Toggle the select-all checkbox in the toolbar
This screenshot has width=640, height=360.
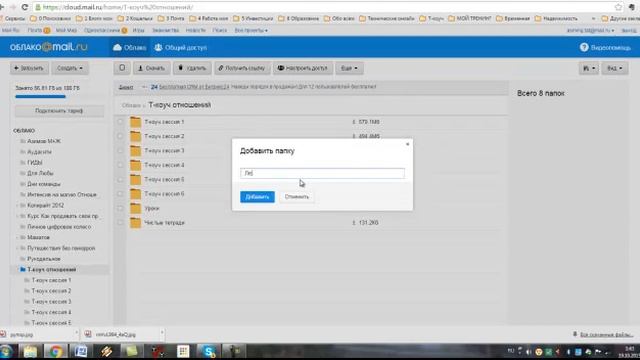click(x=122, y=68)
